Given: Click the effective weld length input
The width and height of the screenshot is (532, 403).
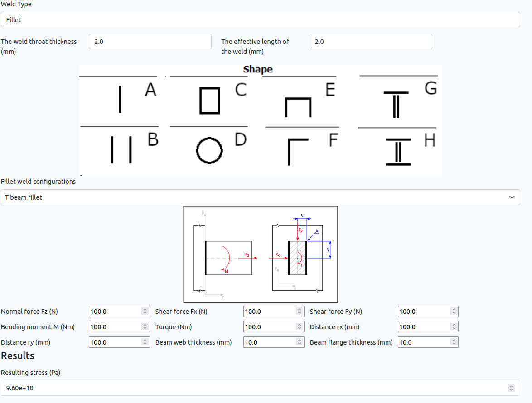Looking at the screenshot, I should coord(371,42).
